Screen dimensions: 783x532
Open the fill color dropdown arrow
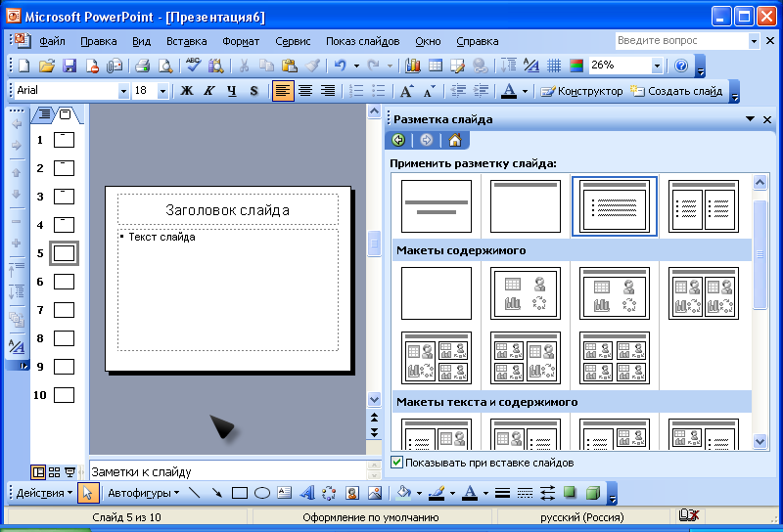pos(419,494)
